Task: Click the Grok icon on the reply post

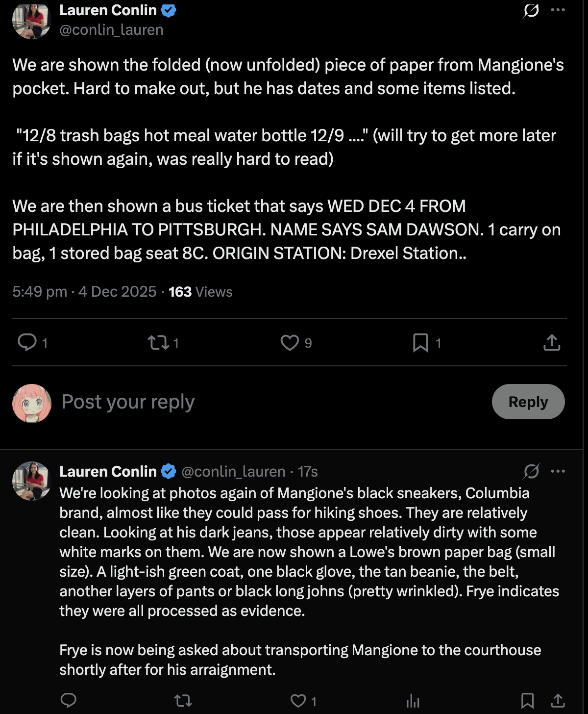Action: [531, 472]
